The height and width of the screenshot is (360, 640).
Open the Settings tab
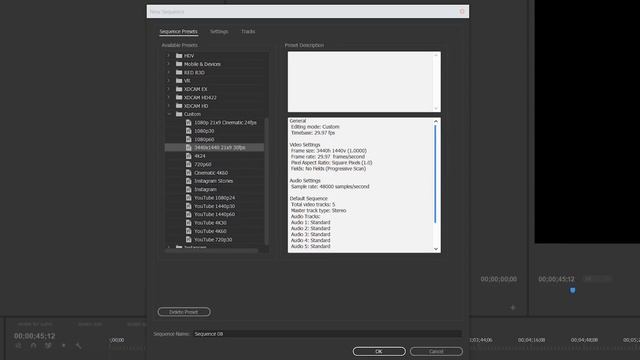point(219,31)
